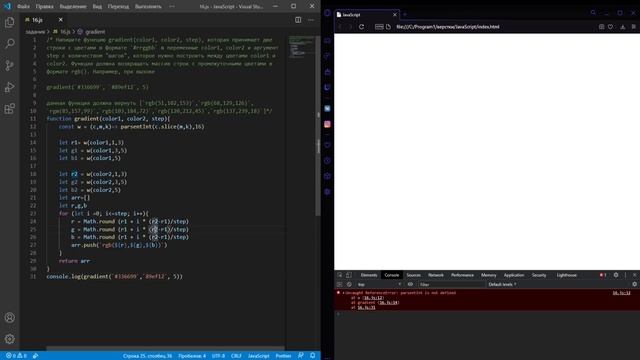The width and height of the screenshot is (640, 360).
Task: Open the Переход menu in VS Code
Action: tap(118, 7)
